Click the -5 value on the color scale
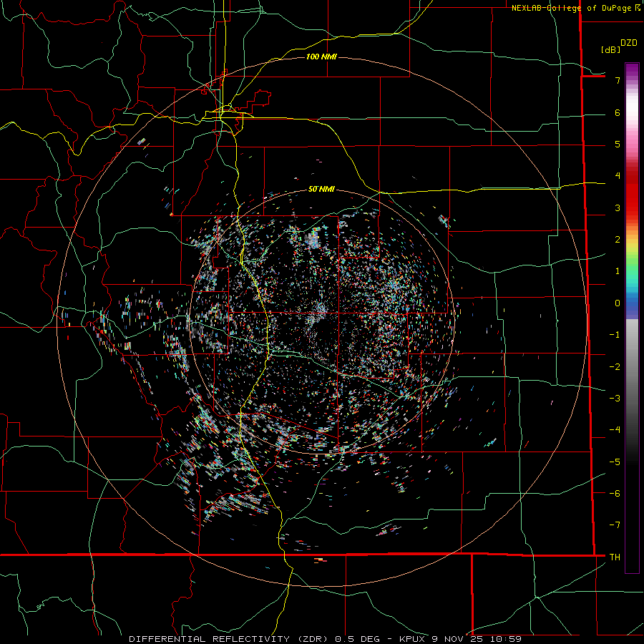 (615, 462)
